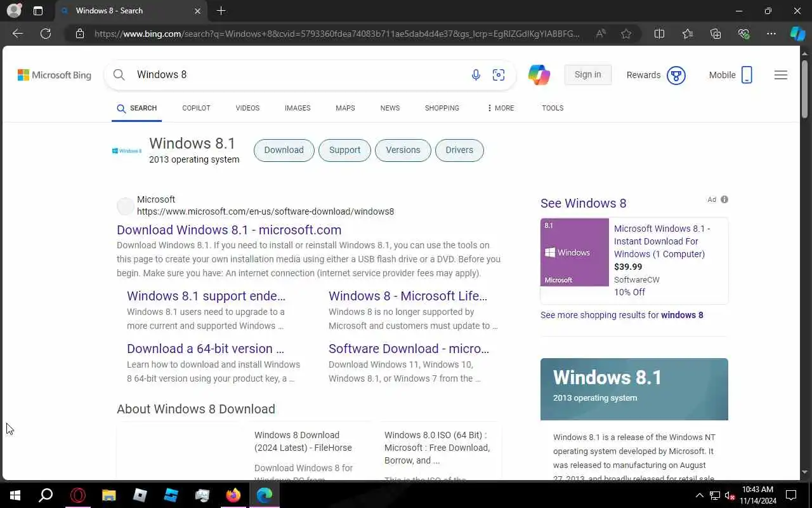This screenshot has width=812, height=508.
Task: Open the Edge profile avatar
Action: pos(13,11)
